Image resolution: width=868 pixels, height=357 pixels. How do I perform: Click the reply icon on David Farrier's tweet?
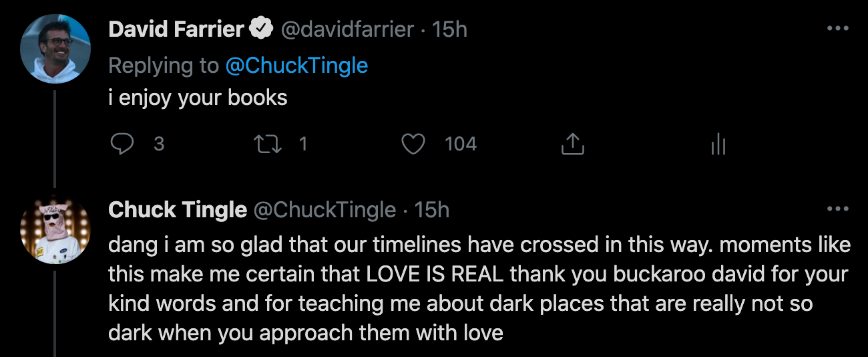[x=121, y=144]
